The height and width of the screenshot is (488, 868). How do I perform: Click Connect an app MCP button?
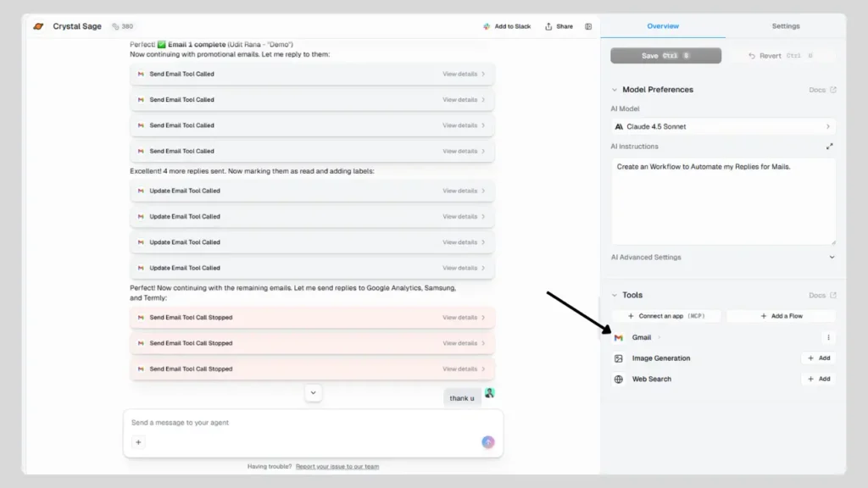click(x=666, y=315)
